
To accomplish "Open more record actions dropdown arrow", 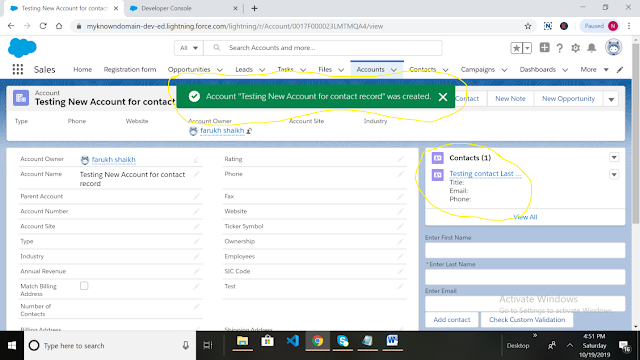I will point(611,99).
